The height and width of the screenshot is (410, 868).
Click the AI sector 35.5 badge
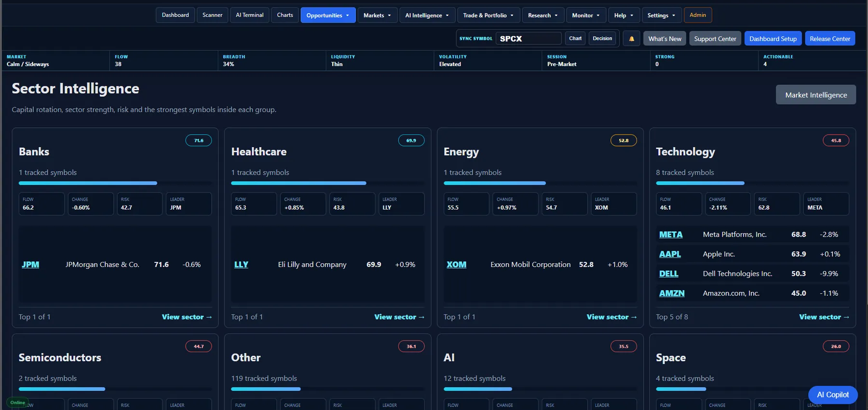[624, 346]
